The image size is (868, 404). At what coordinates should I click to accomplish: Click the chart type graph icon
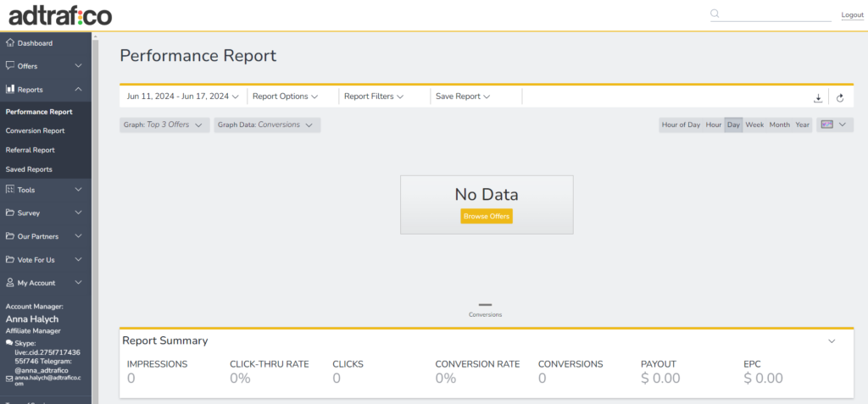(827, 125)
